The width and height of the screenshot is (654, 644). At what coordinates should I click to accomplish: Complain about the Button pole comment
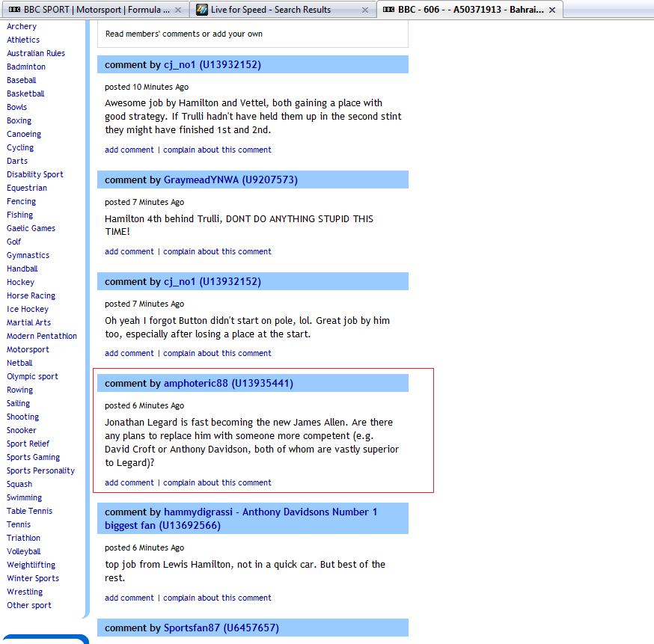tap(217, 353)
